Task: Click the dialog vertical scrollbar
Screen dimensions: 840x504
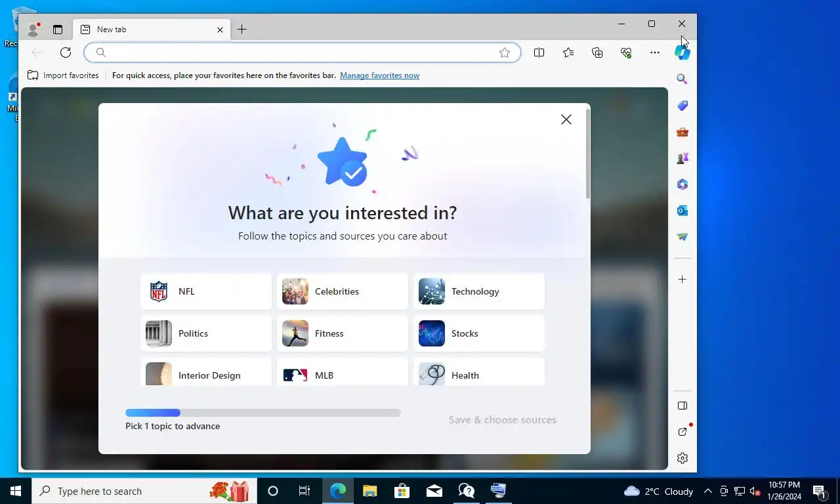Action: pyautogui.click(x=587, y=154)
